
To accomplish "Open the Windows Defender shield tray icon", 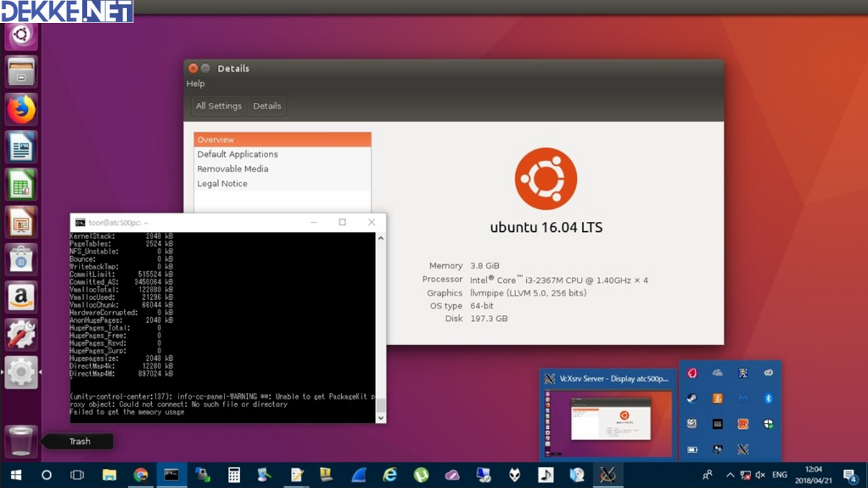I will 768,424.
